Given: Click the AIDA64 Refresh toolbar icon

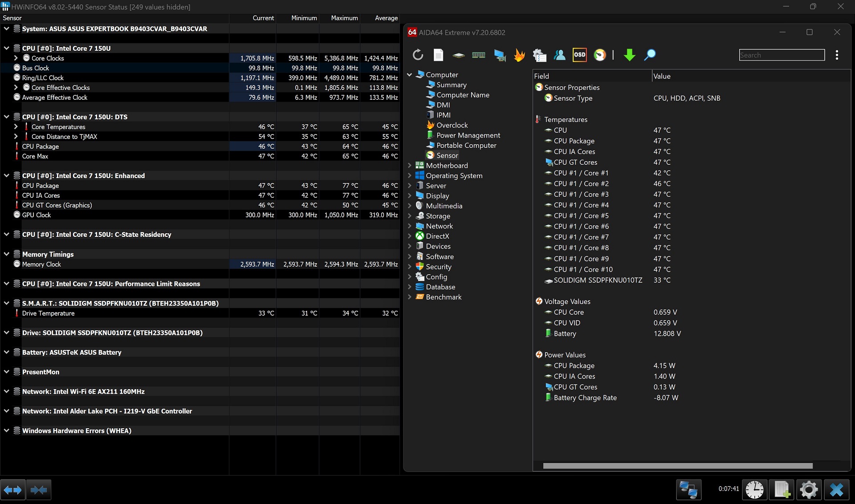Looking at the screenshot, I should tap(418, 55).
